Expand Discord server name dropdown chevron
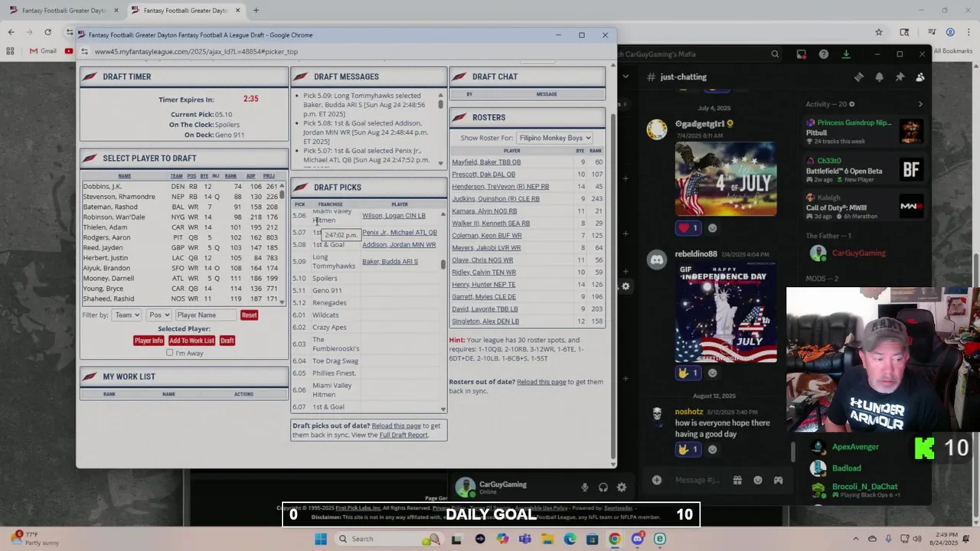 pyautogui.click(x=626, y=77)
